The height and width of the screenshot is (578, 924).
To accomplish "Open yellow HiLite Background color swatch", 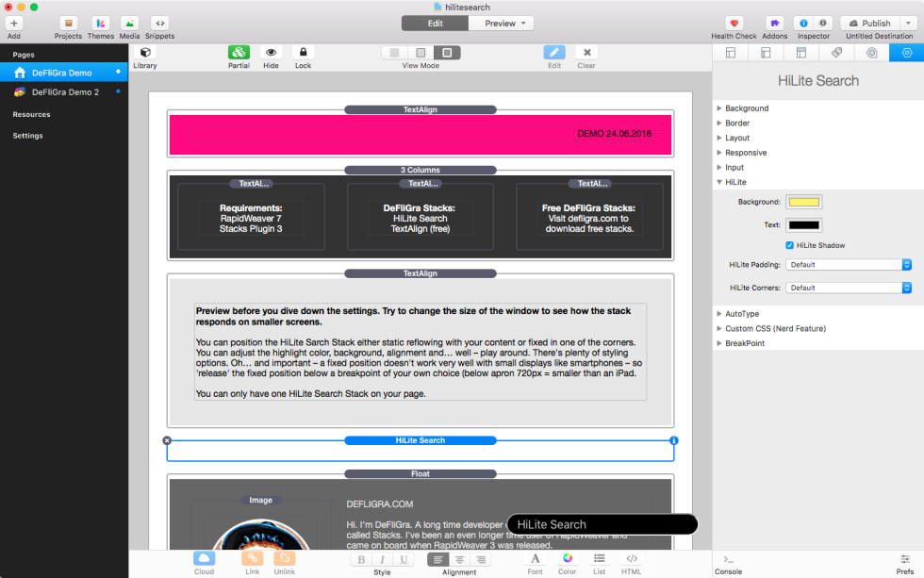I will pos(803,202).
